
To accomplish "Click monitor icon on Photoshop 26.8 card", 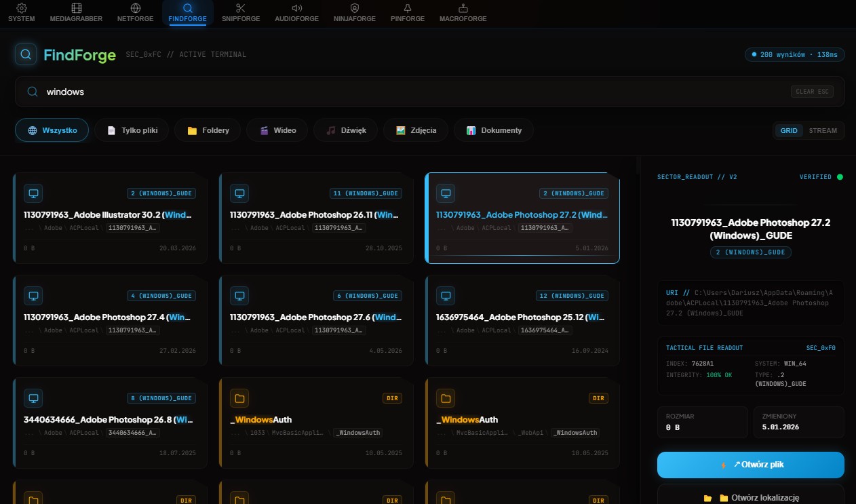I will 33,398.
